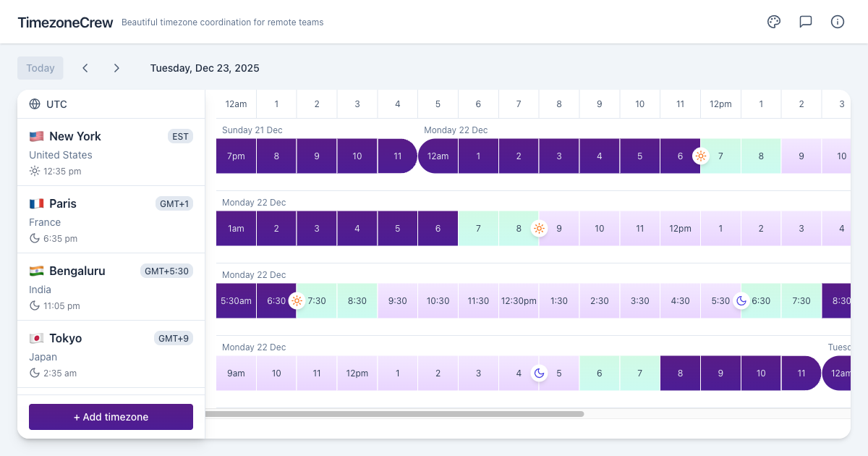Click moon icon beside 11:05 pm
868x456 pixels.
[34, 306]
